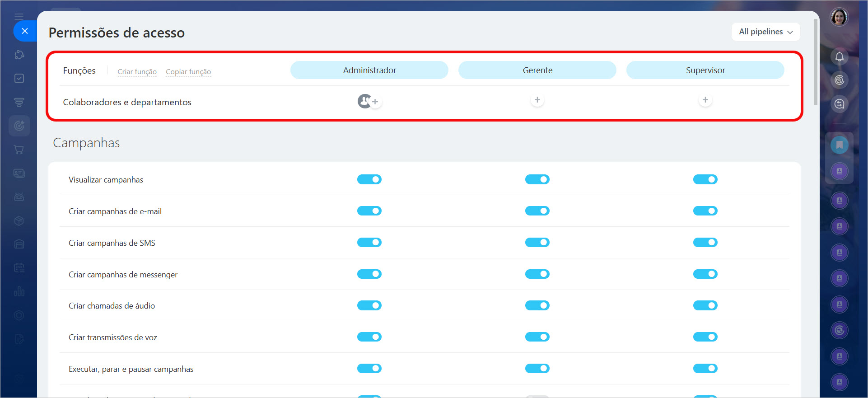
Task: Add collaborators to the Supervisor role
Action: pyautogui.click(x=705, y=100)
